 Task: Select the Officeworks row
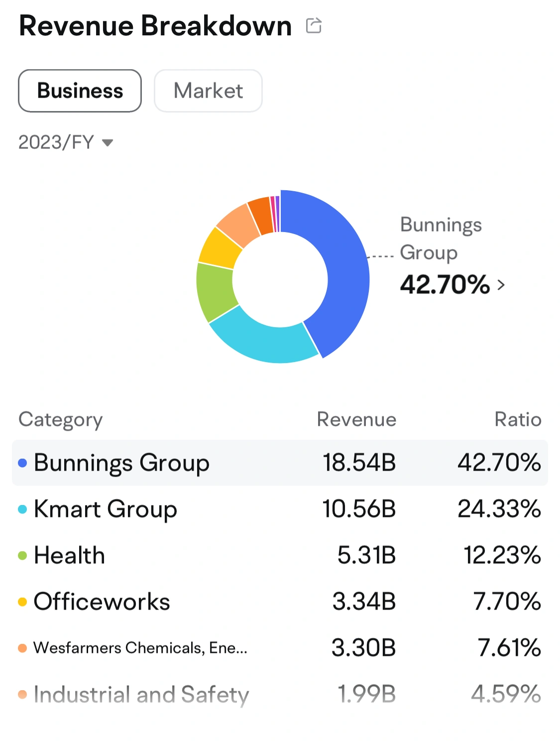280,602
